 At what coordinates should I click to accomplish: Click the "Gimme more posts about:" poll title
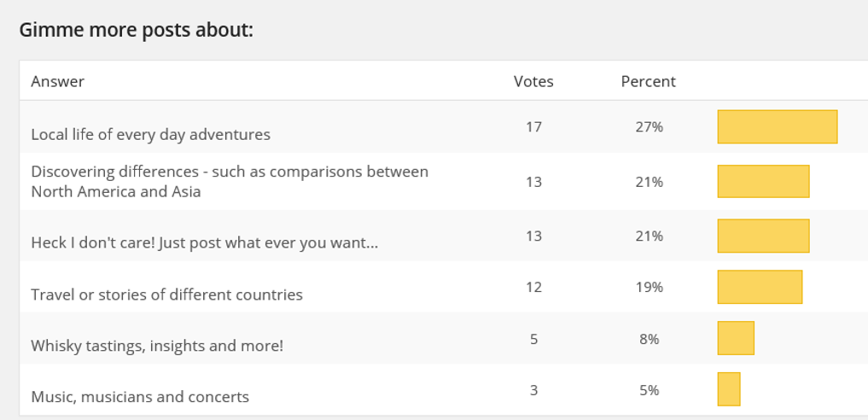[x=137, y=30]
